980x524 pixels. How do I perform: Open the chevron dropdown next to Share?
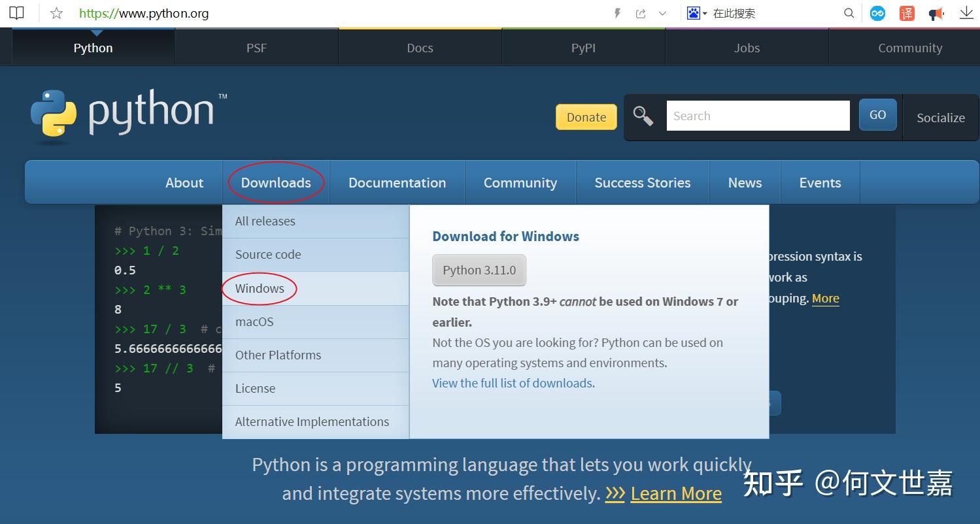pos(662,13)
